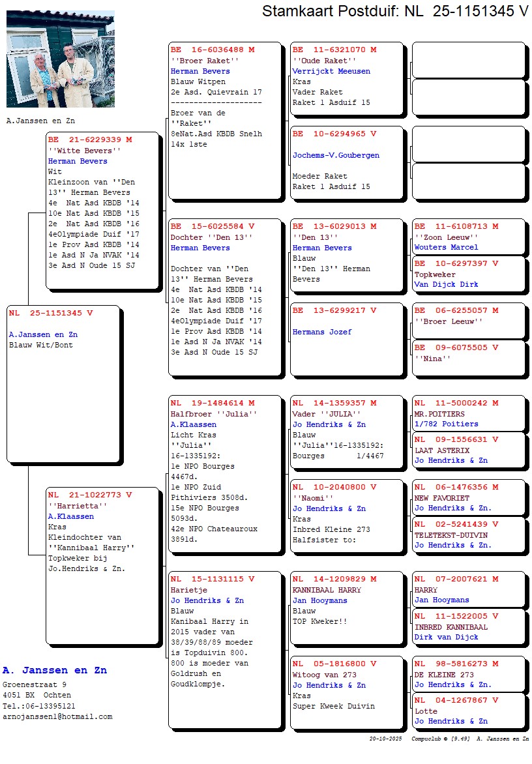Open the ''Broer Raket'' pedigree box
The height and width of the screenshot is (764, 532).
(x=225, y=121)
